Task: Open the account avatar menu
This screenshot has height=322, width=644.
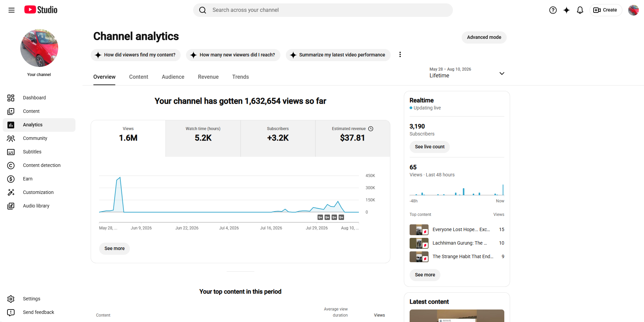Action: 634,10
